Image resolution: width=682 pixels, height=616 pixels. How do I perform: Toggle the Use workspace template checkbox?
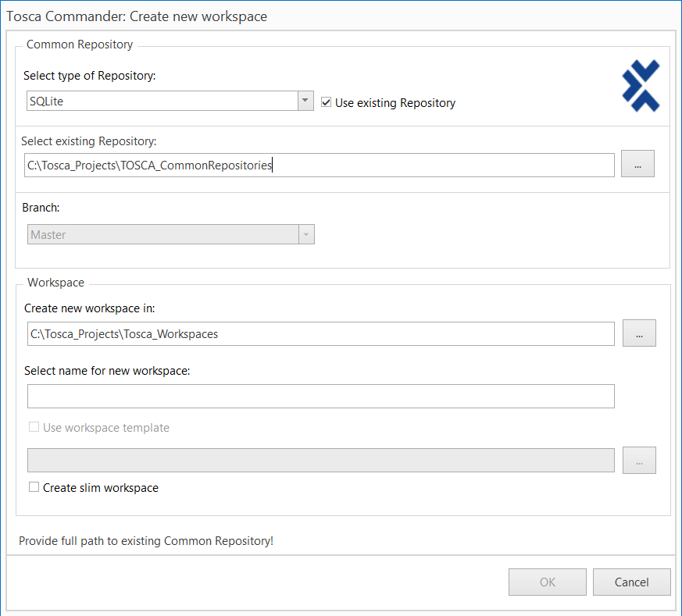[34, 427]
